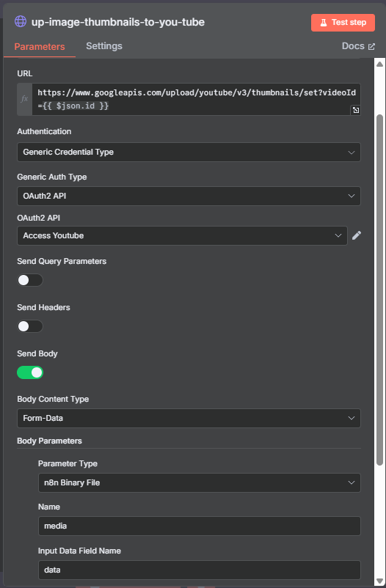
Task: Expand the Body Content Type dropdown
Action: [x=189, y=418]
